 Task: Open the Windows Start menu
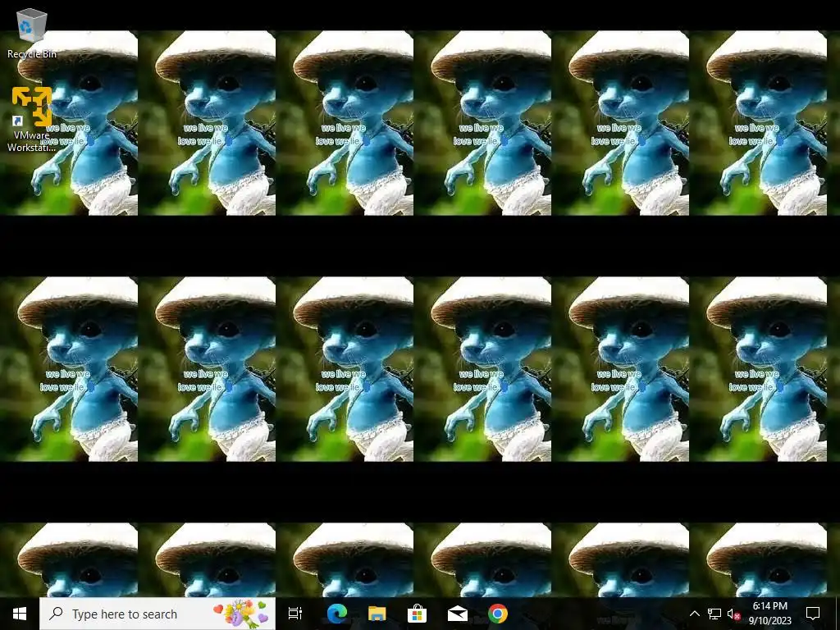[x=20, y=614]
